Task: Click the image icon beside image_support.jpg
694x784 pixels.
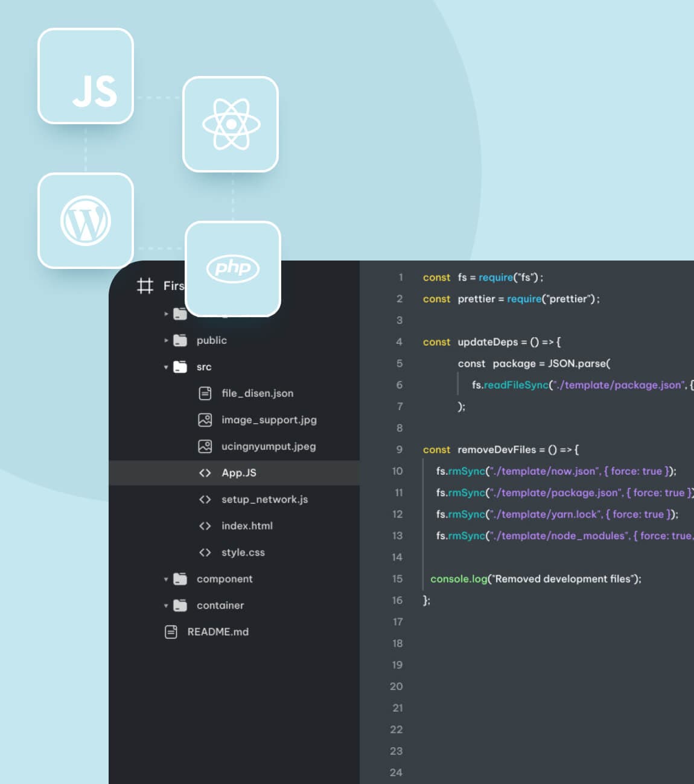Action: (205, 420)
